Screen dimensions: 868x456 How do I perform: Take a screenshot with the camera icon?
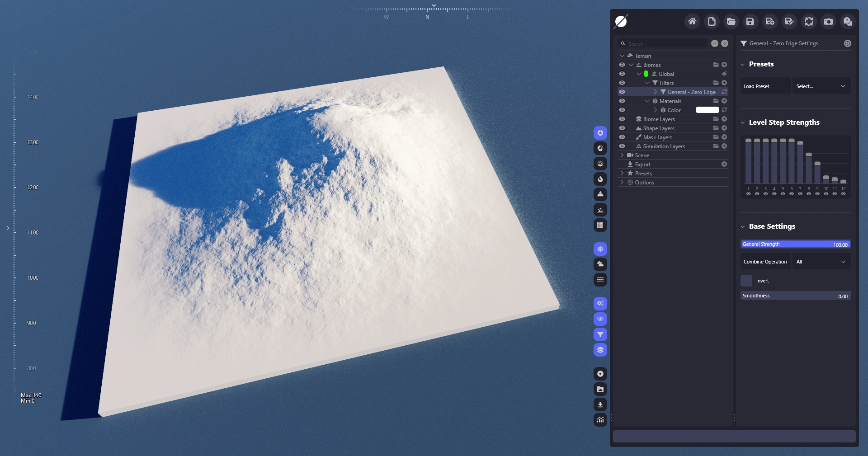click(x=828, y=22)
